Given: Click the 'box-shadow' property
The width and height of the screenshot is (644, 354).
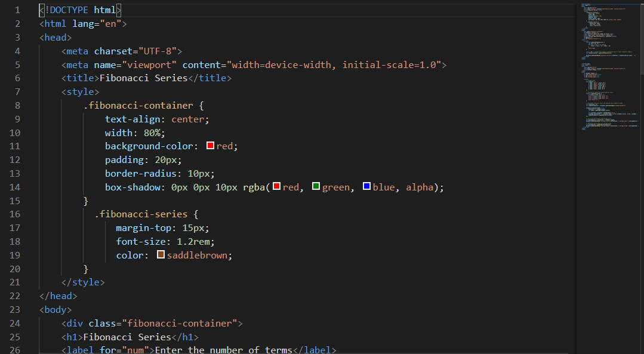Looking at the screenshot, I should click(x=133, y=187).
